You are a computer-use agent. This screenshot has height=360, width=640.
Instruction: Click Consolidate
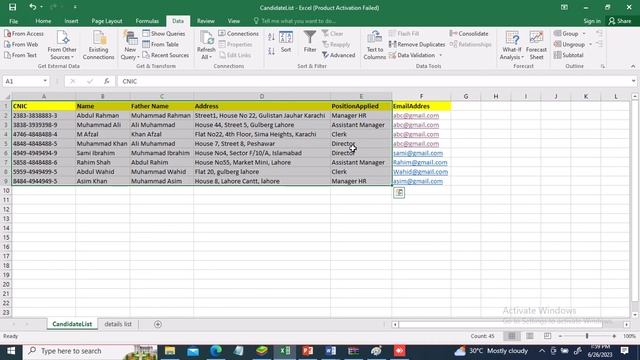click(x=469, y=33)
